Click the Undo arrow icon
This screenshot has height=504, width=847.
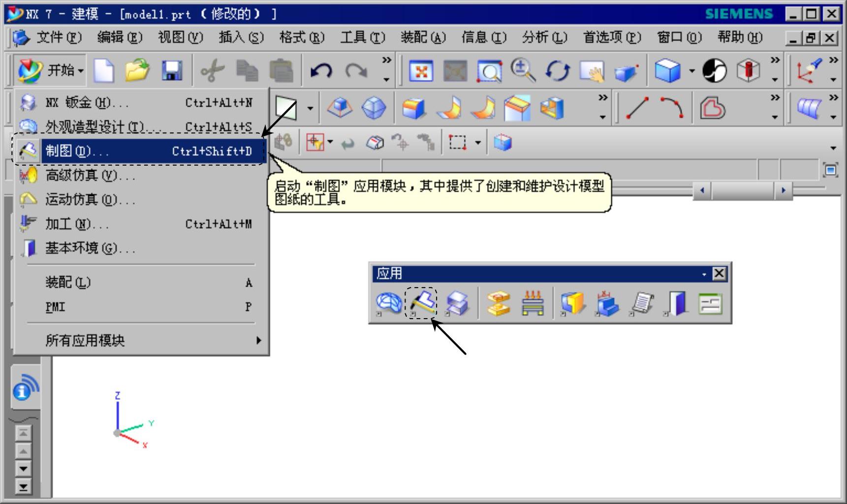(x=321, y=71)
